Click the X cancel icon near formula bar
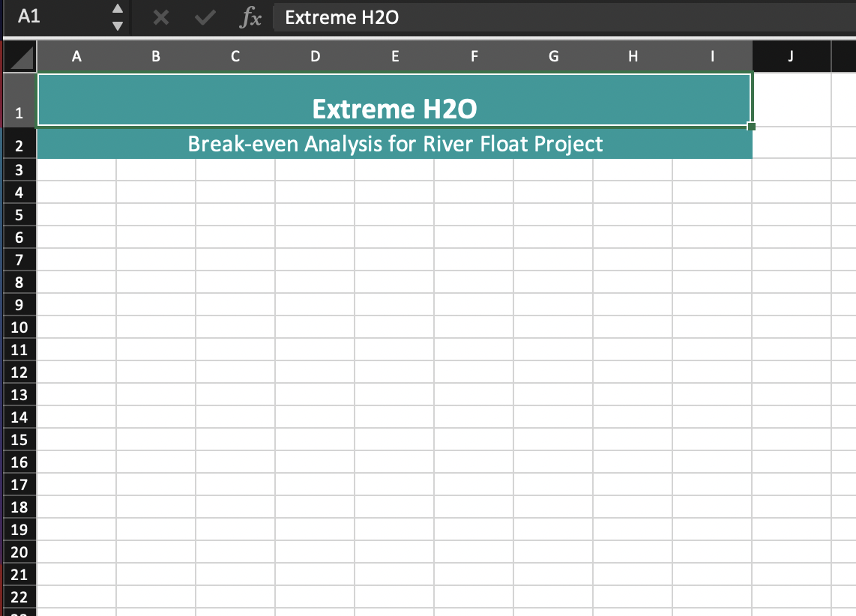The height and width of the screenshot is (616, 856). point(160,17)
